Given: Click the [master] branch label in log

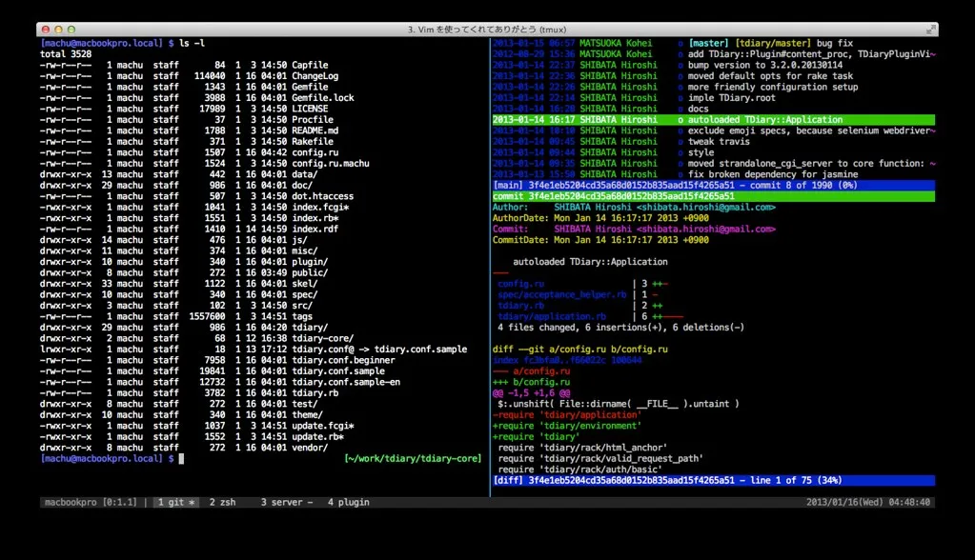Looking at the screenshot, I should tap(708, 43).
